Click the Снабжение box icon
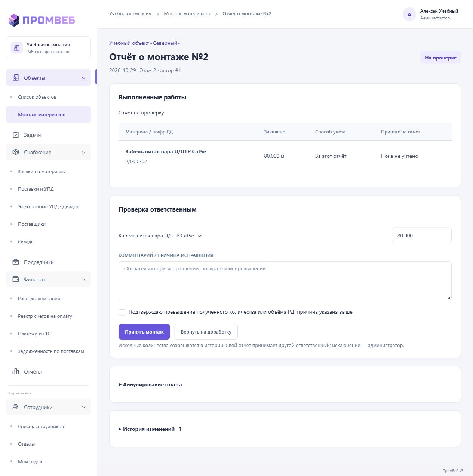This screenshot has width=473, height=476. coord(16,152)
